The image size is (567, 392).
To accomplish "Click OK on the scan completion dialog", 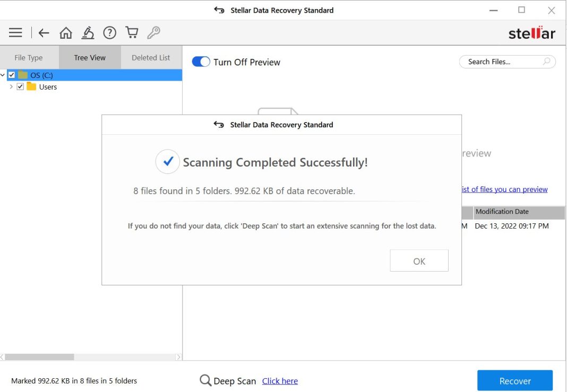I will click(x=419, y=260).
